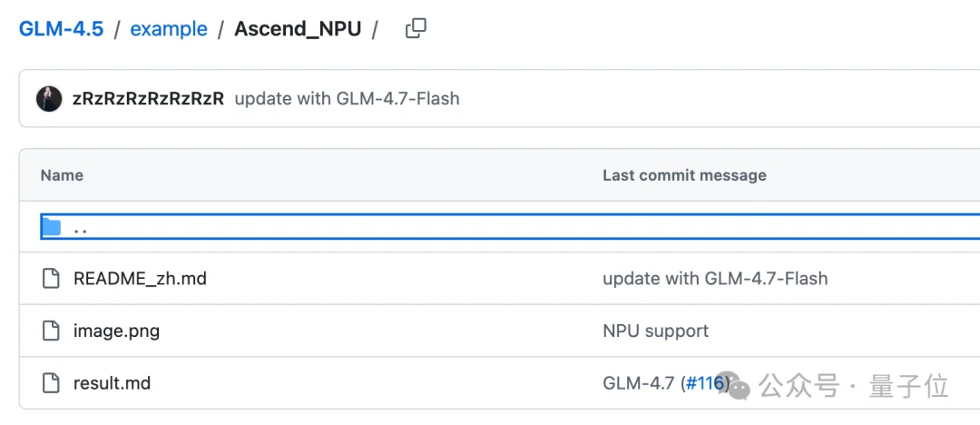Viewport: 980px width, 425px height.
Task: Go to the GLM-4.5 repository root
Action: click(x=62, y=29)
